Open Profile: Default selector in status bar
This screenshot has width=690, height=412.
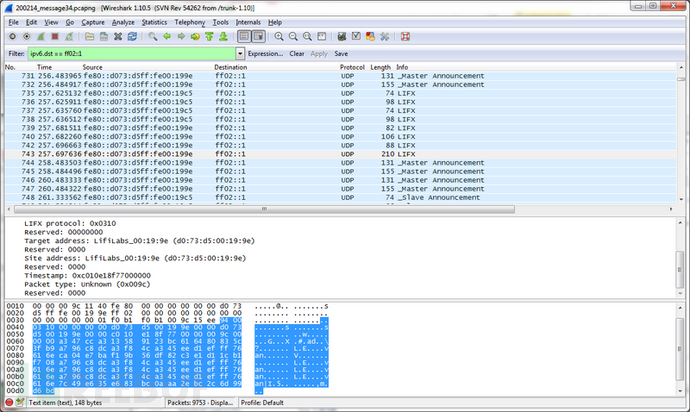tap(262, 402)
